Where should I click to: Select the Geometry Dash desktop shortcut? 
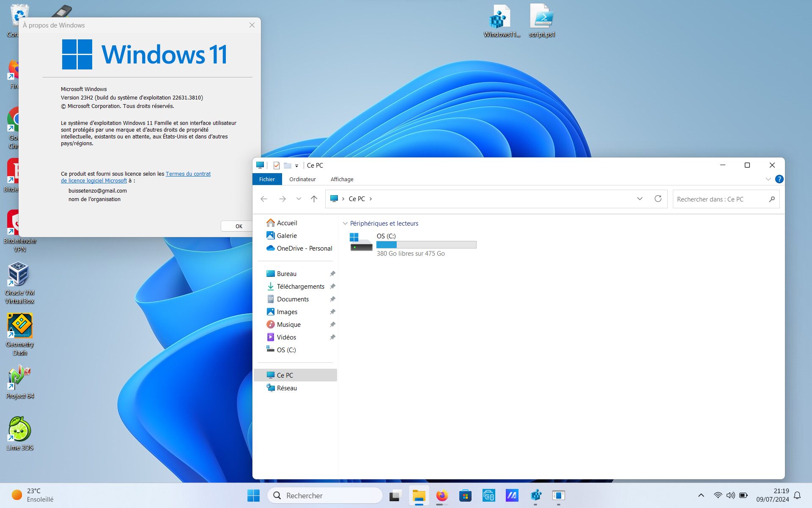coord(19,334)
